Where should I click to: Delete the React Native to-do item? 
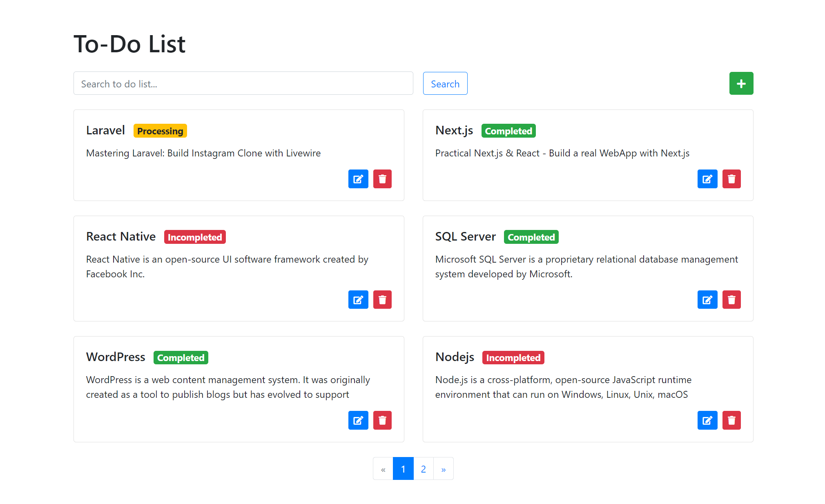tap(382, 300)
